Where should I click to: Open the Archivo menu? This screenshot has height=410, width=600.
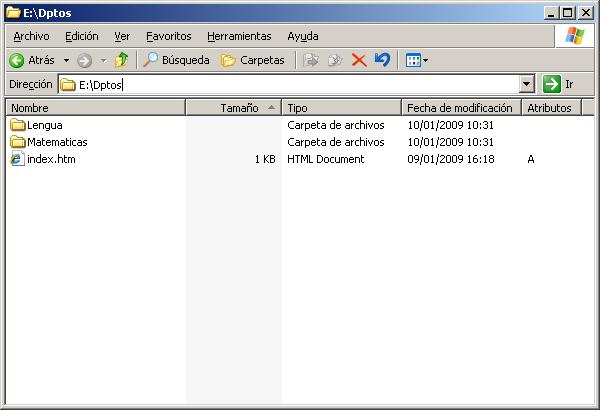[30, 36]
